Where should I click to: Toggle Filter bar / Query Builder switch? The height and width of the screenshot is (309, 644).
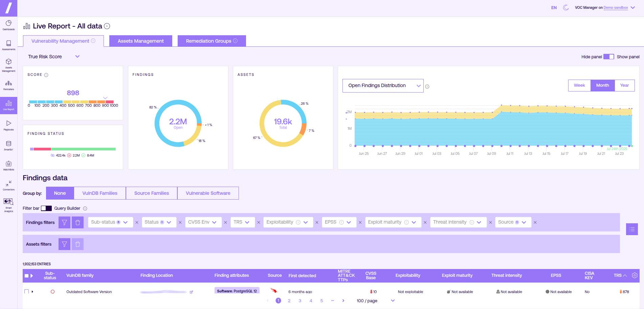click(46, 208)
